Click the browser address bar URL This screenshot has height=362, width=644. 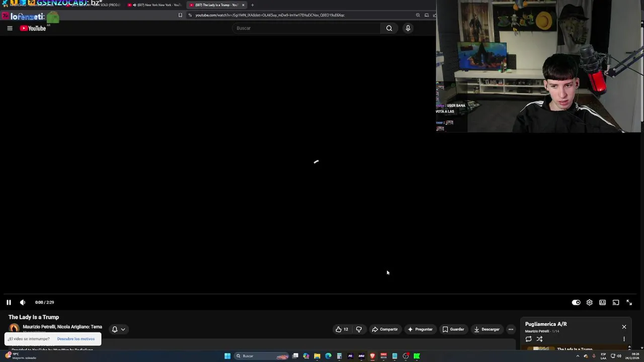click(270, 15)
